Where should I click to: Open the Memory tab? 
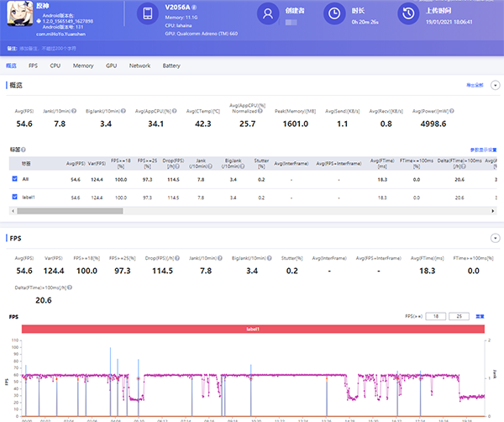(83, 65)
